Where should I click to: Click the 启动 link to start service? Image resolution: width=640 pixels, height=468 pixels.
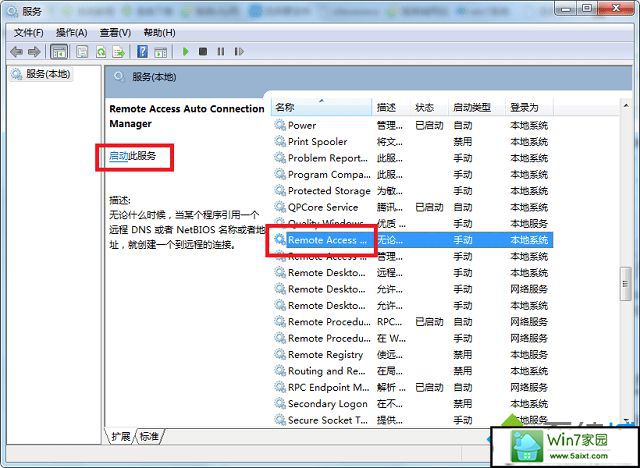[x=119, y=155]
